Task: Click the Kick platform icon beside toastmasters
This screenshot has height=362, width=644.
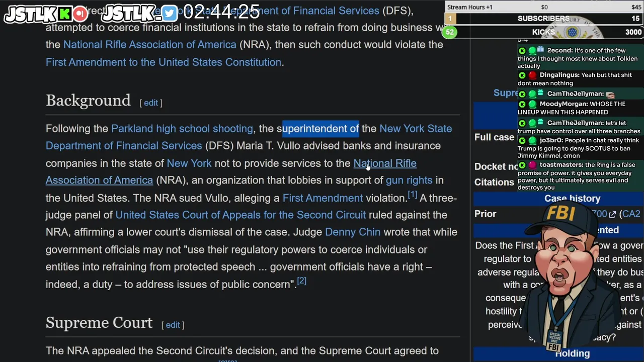Action: click(522, 165)
